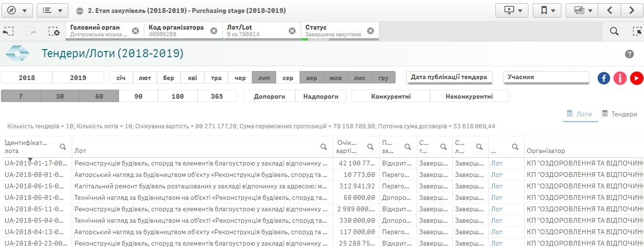Select Капітальний ремонт будівель lot row
644x247 pixels.
[x=202, y=186]
